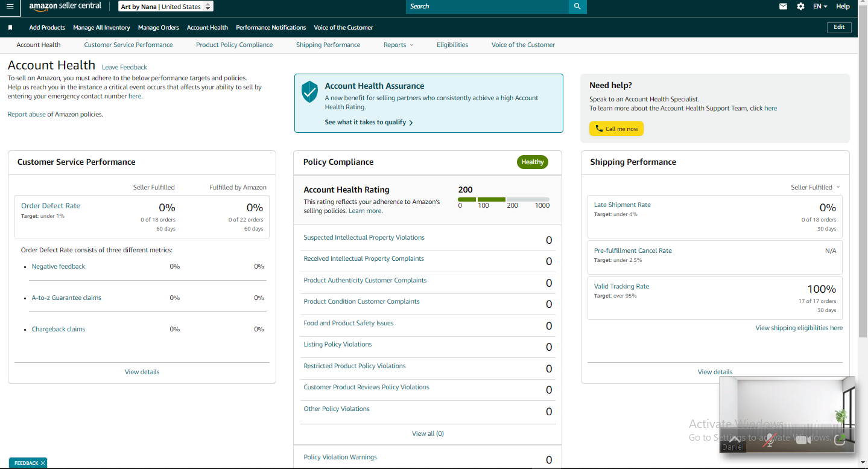Click into the Search input field

click(487, 6)
